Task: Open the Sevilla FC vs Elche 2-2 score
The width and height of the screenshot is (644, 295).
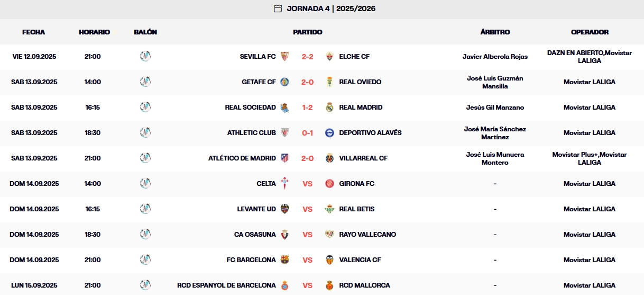Action: coord(307,57)
